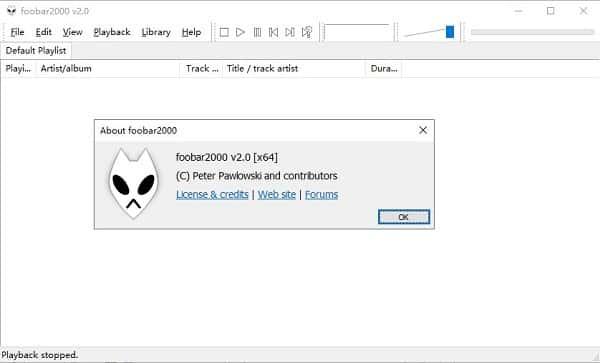Close the foobar2000 main window
The width and height of the screenshot is (600, 363).
click(583, 11)
